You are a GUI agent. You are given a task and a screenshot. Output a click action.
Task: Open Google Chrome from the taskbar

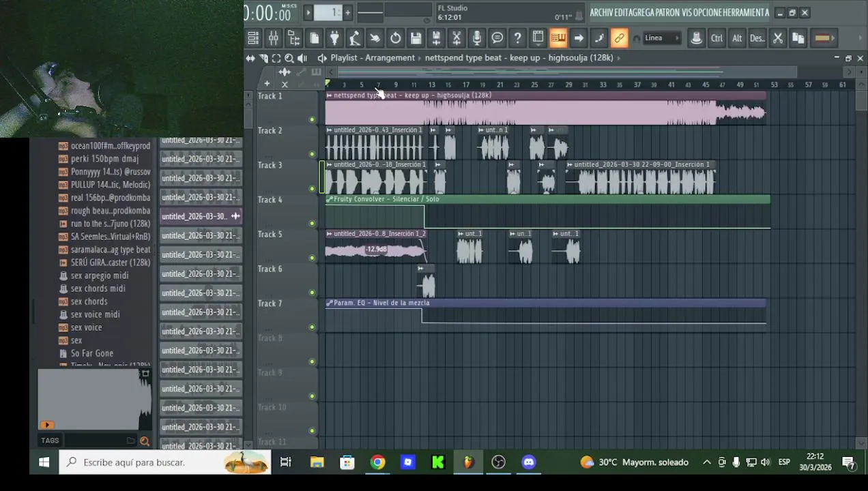pos(377,462)
